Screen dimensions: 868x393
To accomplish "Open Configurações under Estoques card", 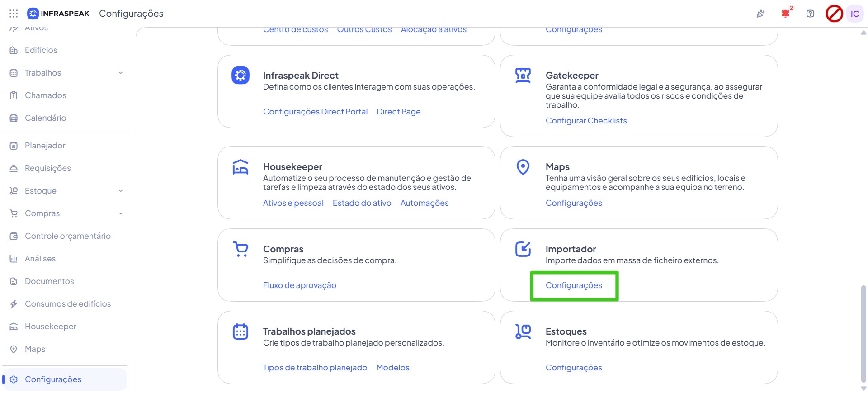I will tap(574, 368).
